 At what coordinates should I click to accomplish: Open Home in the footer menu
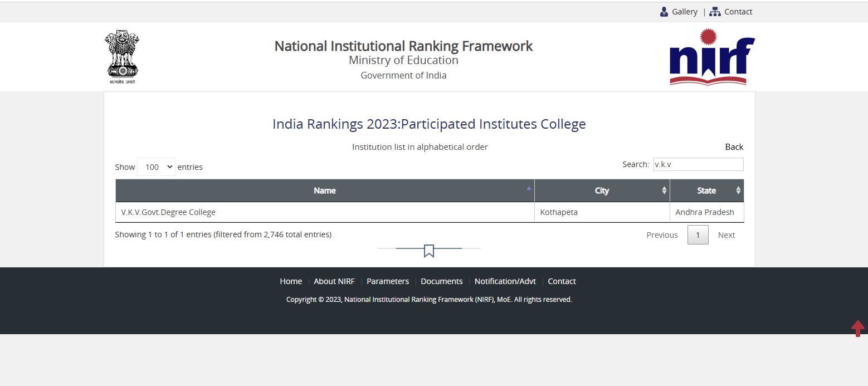[x=291, y=281]
